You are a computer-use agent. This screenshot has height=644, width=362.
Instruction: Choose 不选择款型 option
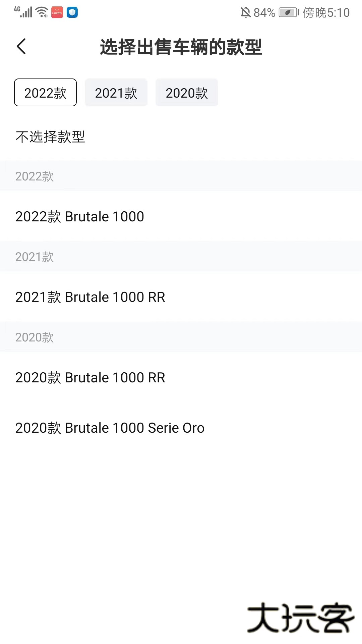pyautogui.click(x=50, y=137)
